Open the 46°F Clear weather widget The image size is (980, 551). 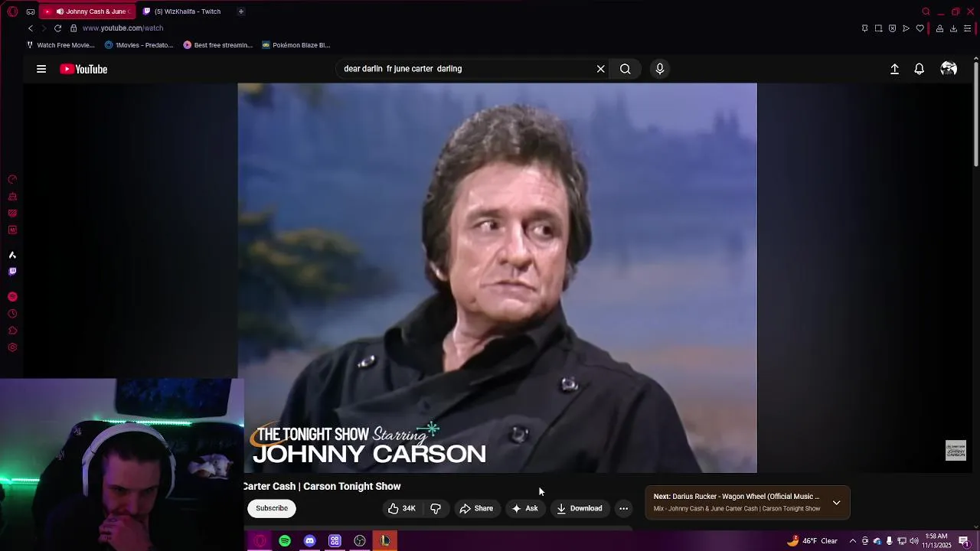[x=812, y=541]
